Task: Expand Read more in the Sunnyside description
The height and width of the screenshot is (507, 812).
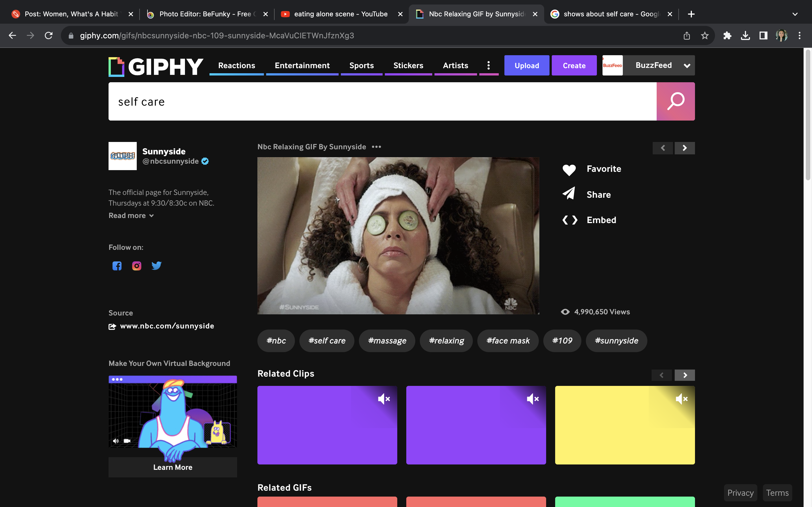Action: point(131,215)
